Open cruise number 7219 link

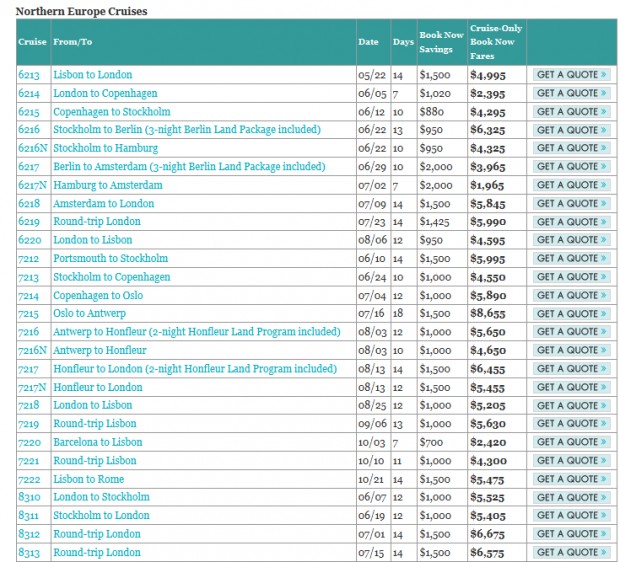[x=29, y=424]
